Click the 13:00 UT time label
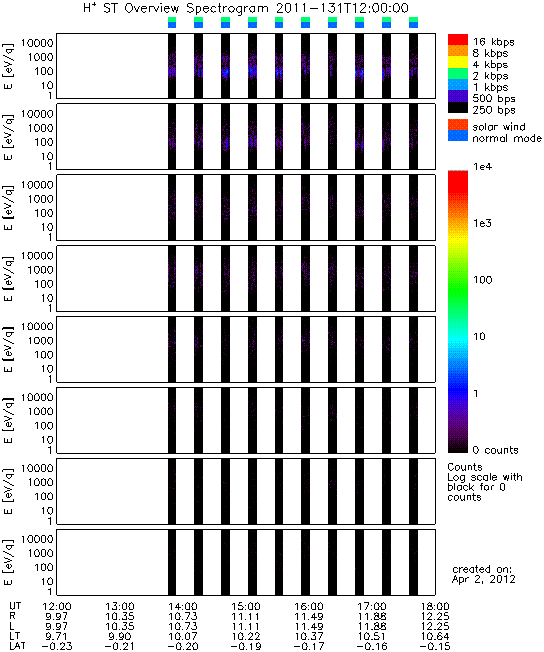The image size is (544, 652). 120,607
